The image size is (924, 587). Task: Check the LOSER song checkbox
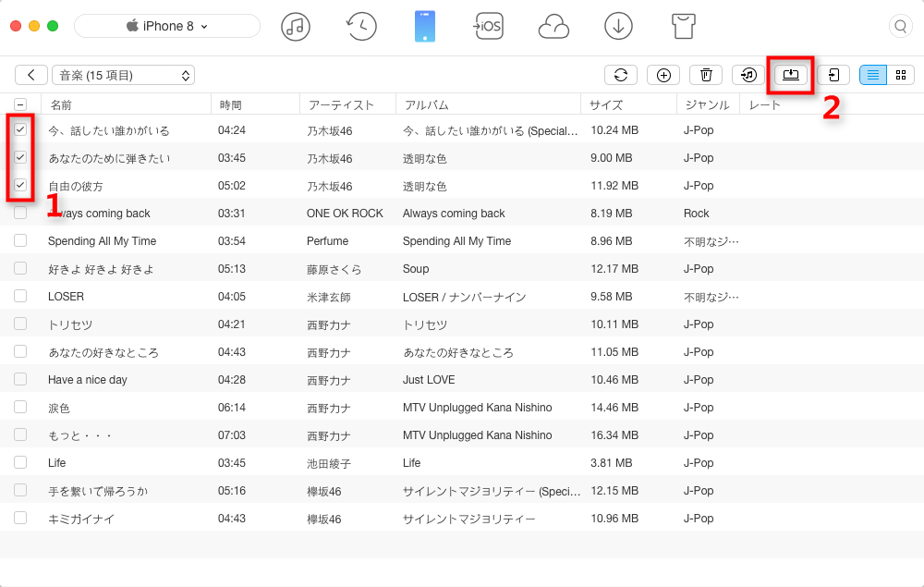[x=20, y=296]
